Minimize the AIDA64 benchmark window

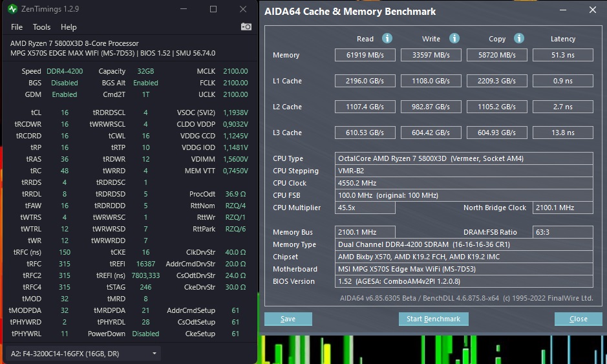563,10
